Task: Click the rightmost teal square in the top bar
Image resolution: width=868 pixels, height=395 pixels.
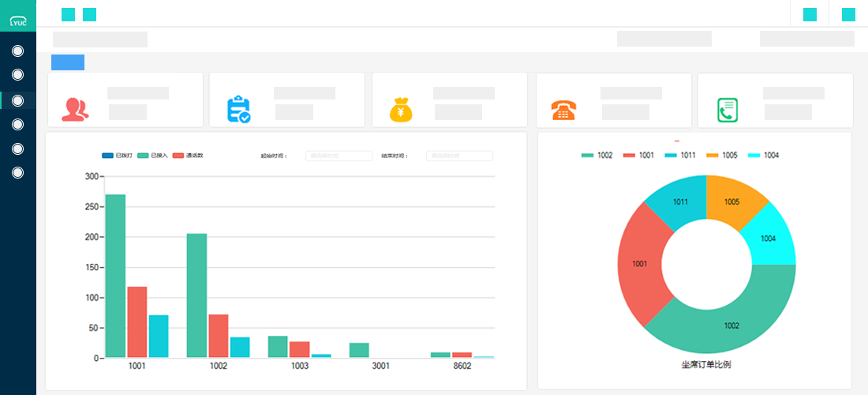Action: [x=848, y=14]
